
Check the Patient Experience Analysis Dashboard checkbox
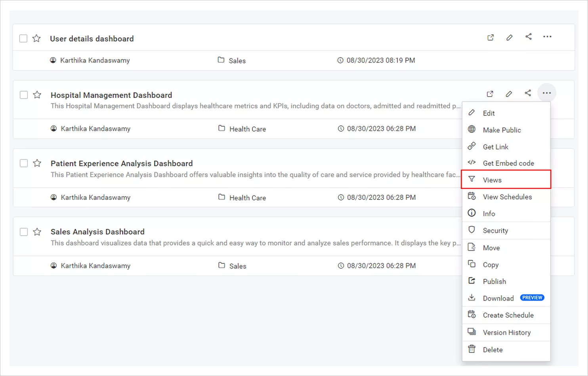click(24, 163)
